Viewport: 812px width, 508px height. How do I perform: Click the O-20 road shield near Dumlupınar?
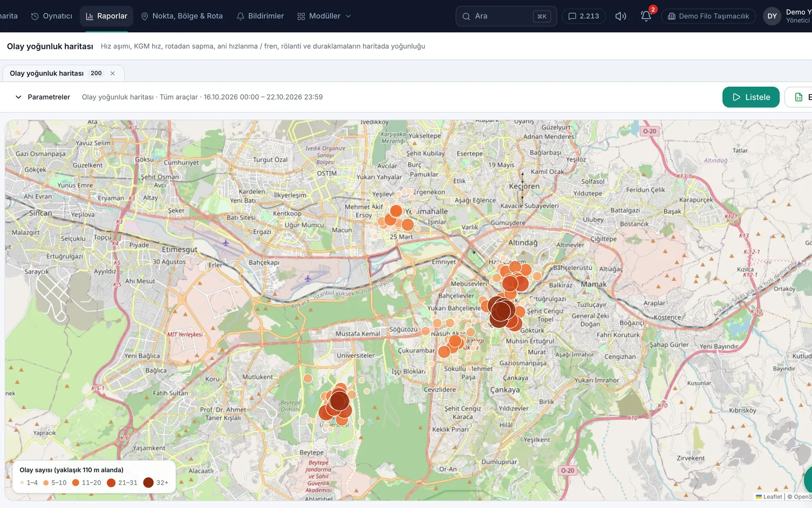567,470
